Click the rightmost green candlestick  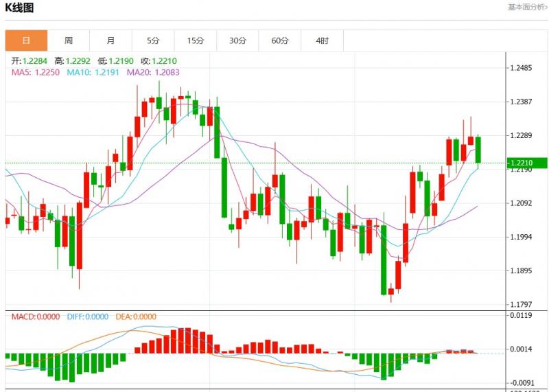[478, 150]
